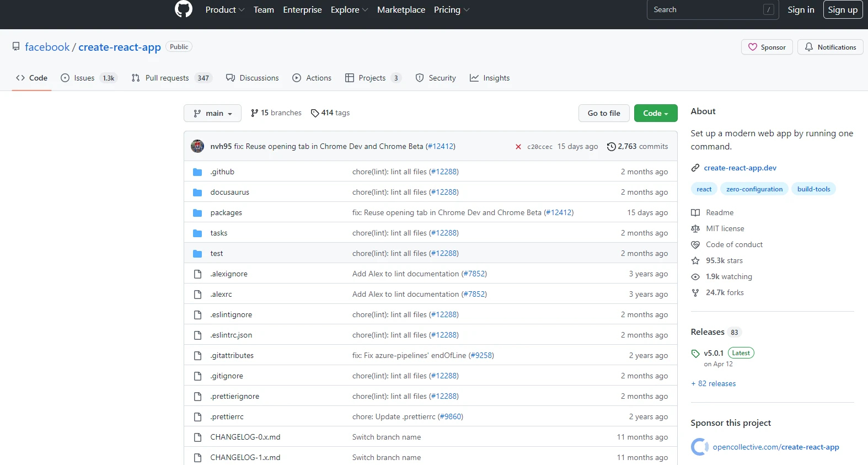Click the eye icon next to 1.9k watching
The width and height of the screenshot is (868, 465).
click(695, 277)
